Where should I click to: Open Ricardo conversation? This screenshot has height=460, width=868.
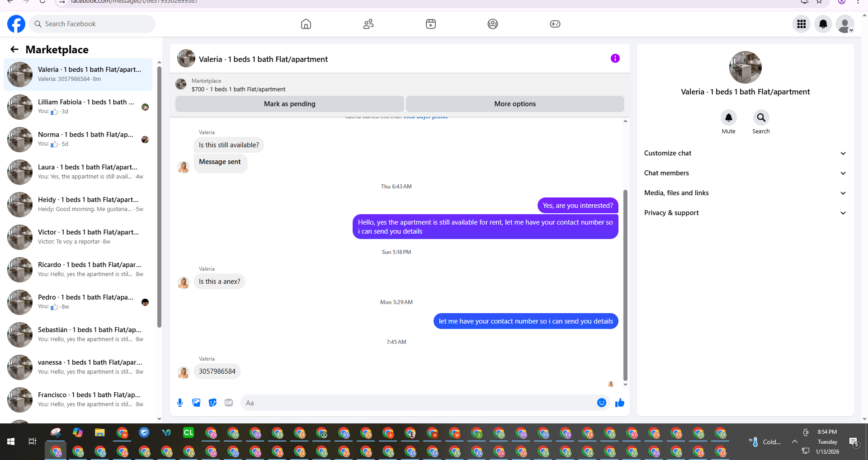click(x=78, y=270)
